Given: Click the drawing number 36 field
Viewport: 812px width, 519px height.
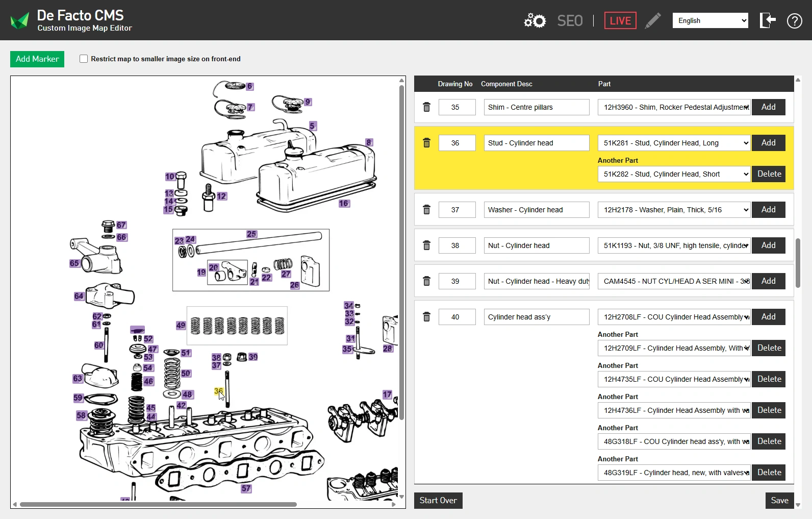Looking at the screenshot, I should tap(457, 143).
